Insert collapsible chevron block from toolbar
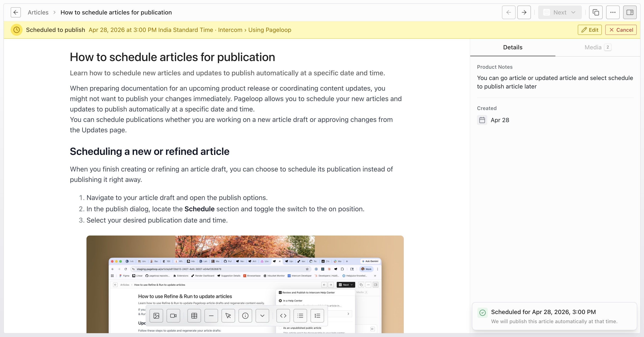This screenshot has width=644, height=337. pyautogui.click(x=262, y=316)
